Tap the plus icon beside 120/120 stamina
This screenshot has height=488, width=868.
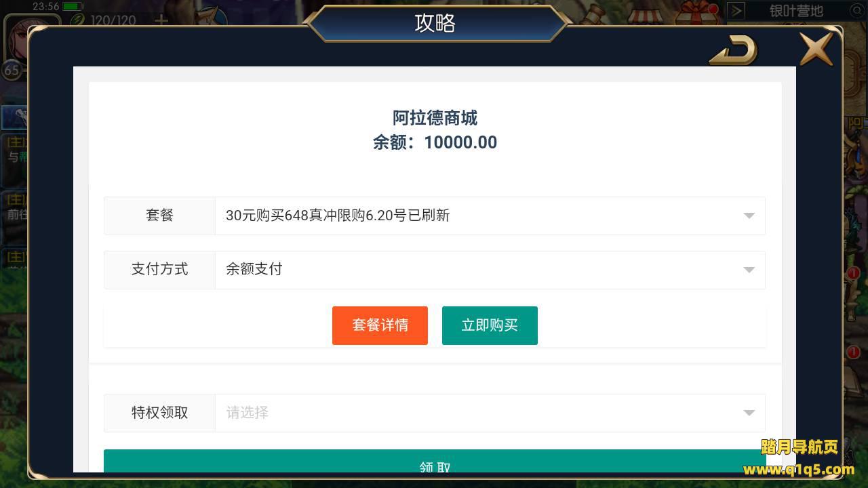(x=161, y=20)
